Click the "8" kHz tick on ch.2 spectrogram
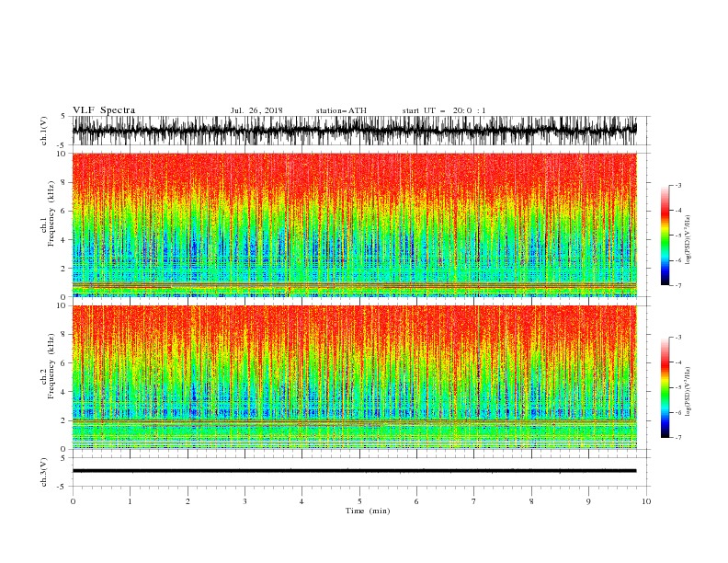728x563 pixels. (63, 335)
